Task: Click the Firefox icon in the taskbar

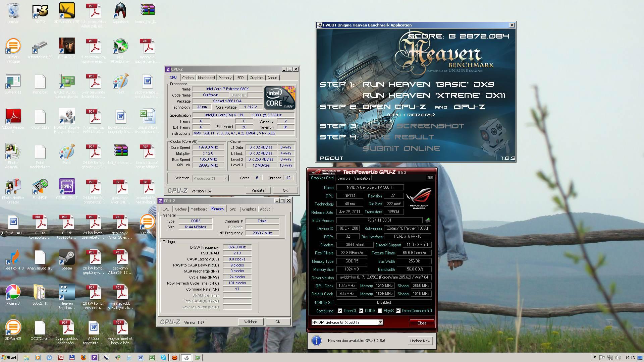Action: (83, 358)
